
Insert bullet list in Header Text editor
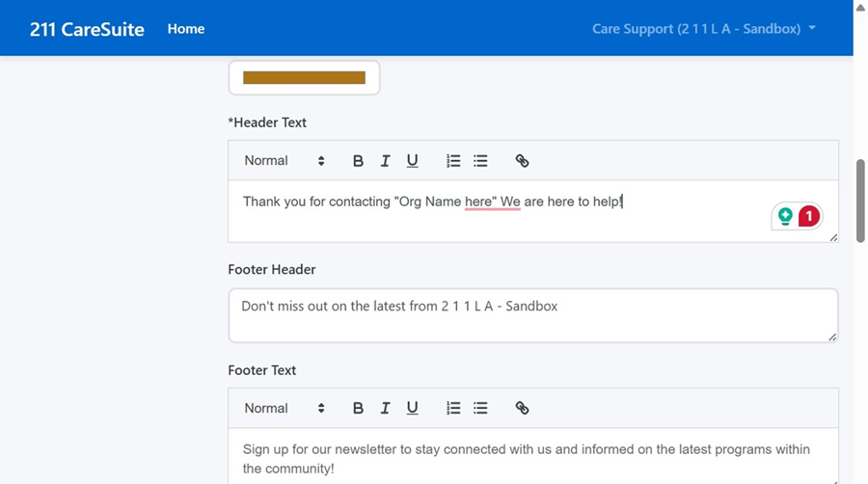click(480, 161)
